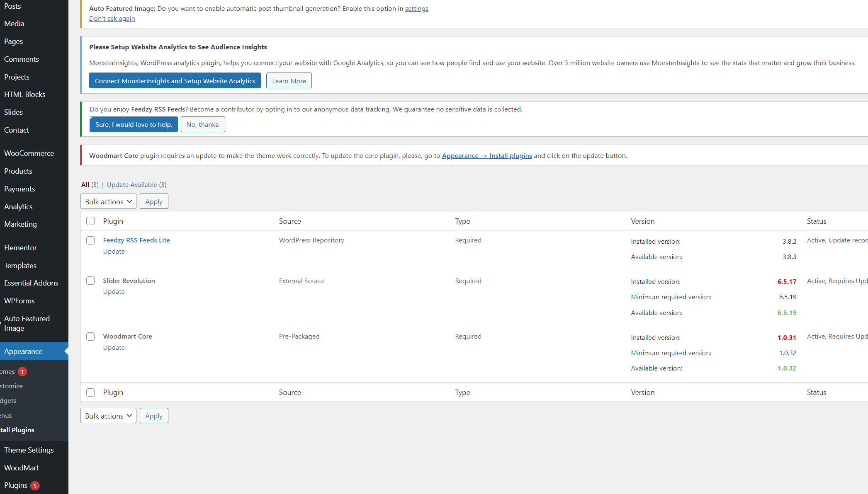The image size is (868, 494).
Task: Switch to Update Available filter
Action: point(132,184)
